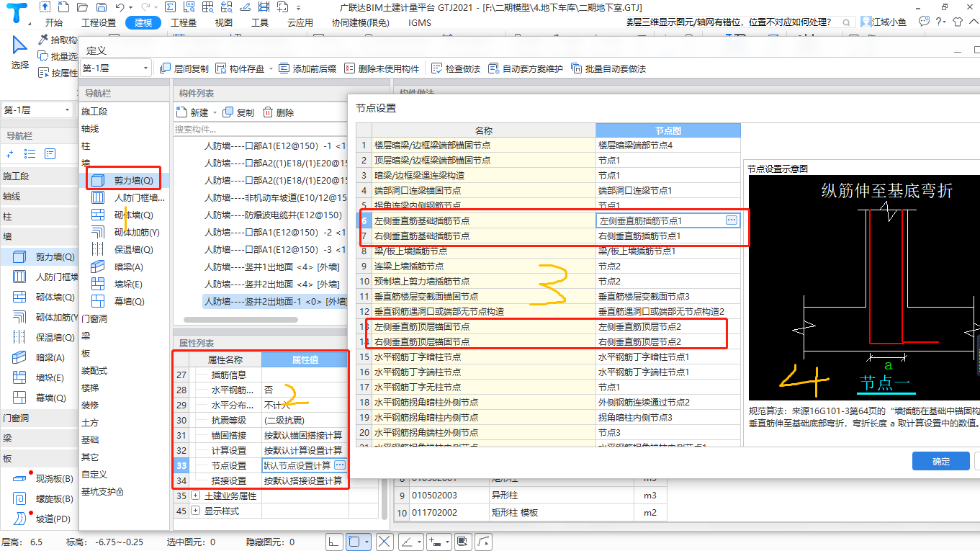Expand the 显示样式 property group
The width and height of the screenshot is (980, 551).
coord(196,511)
